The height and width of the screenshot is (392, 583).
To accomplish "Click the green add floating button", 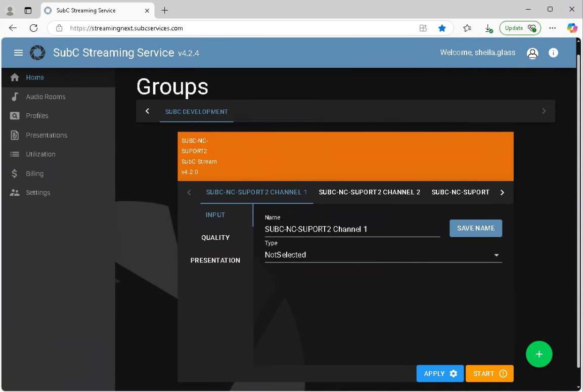I will tap(539, 354).
